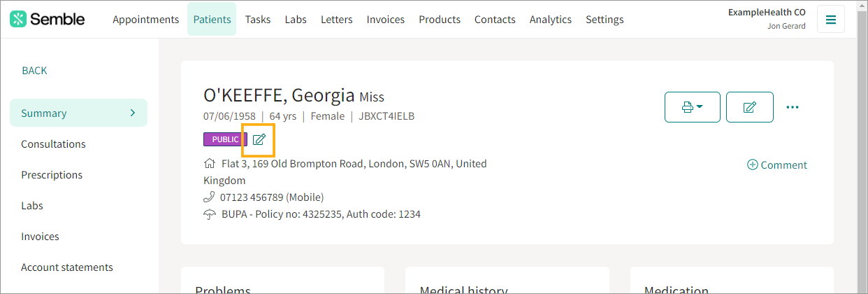Click the Comment link
This screenshot has width=868, height=294.
click(783, 165)
